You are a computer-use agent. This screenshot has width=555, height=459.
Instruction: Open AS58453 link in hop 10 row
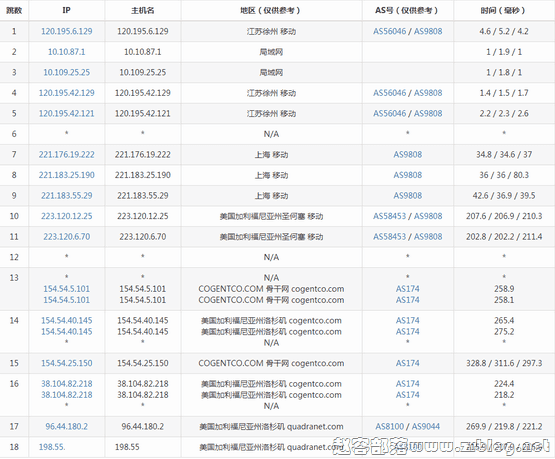[x=389, y=216]
